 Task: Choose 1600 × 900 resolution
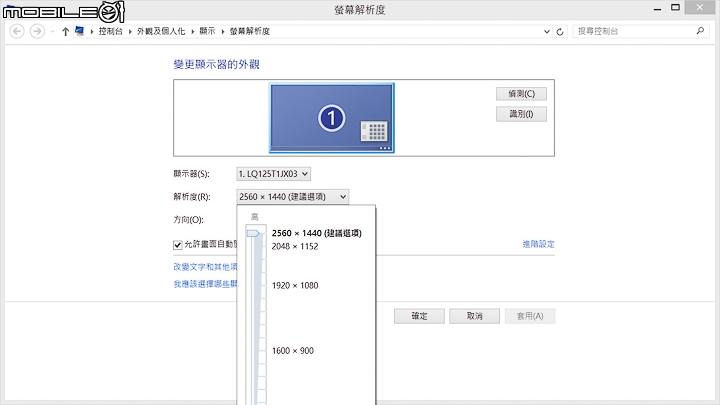click(x=292, y=351)
